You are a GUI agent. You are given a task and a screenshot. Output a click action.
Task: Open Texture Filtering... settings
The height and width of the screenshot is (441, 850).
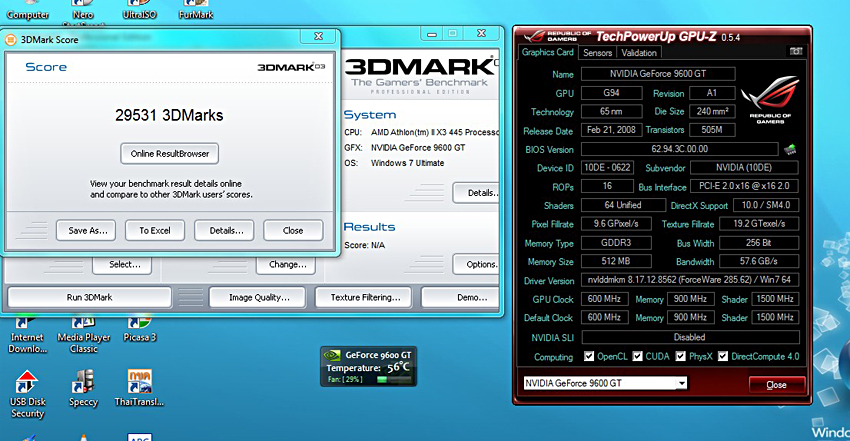pyautogui.click(x=365, y=297)
